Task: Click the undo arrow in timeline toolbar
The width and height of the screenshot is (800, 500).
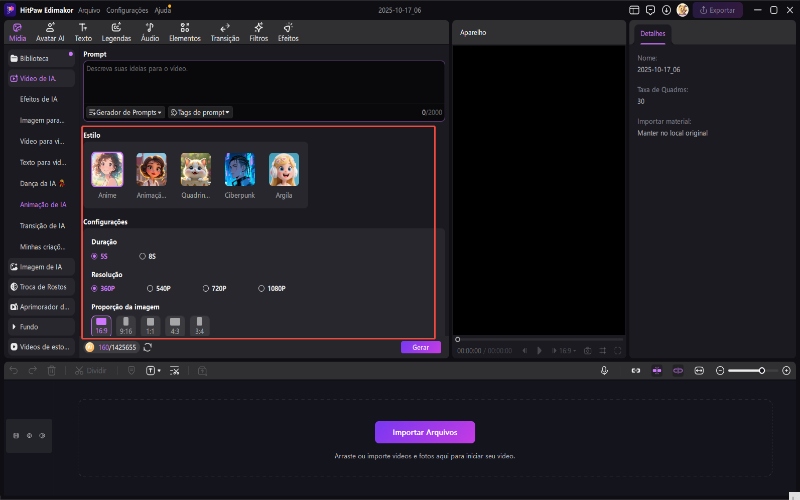Action: coord(14,370)
